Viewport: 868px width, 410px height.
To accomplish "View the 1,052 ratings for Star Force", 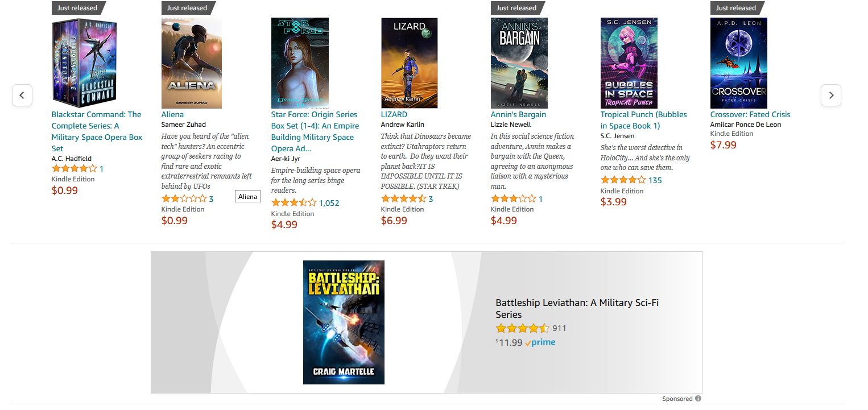I will pyautogui.click(x=329, y=203).
